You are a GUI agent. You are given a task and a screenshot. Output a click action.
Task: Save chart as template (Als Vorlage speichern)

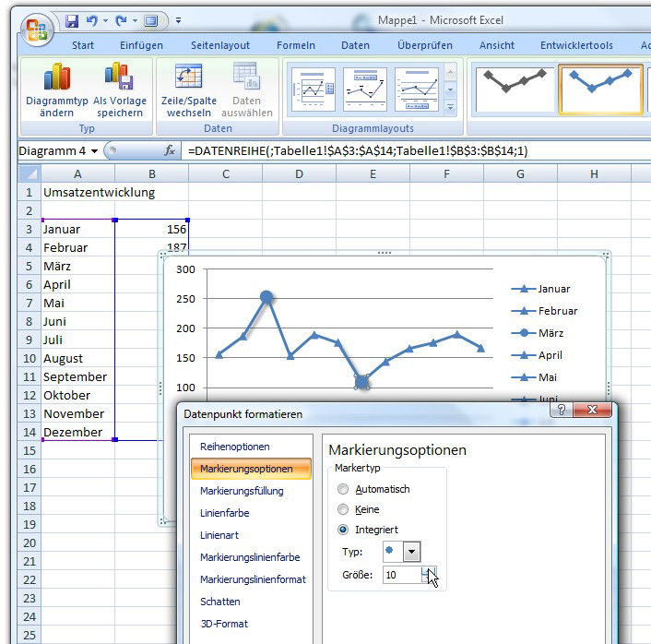tap(120, 89)
